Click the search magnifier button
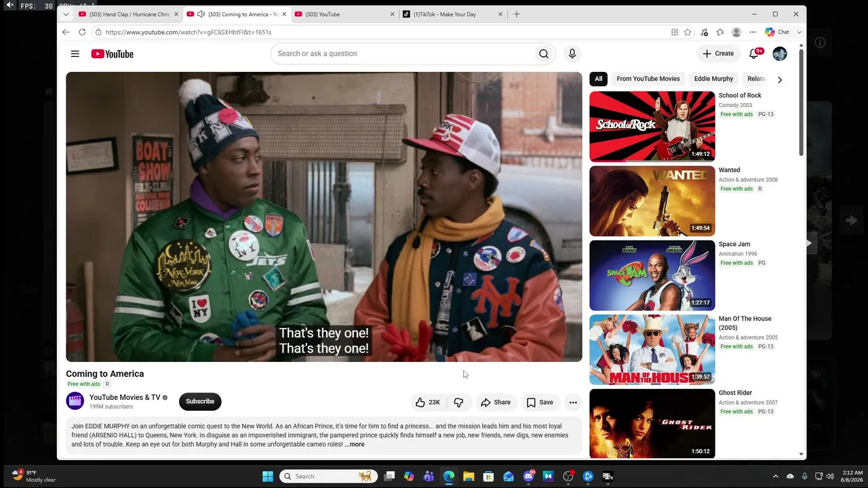This screenshot has height=488, width=868. (x=544, y=54)
